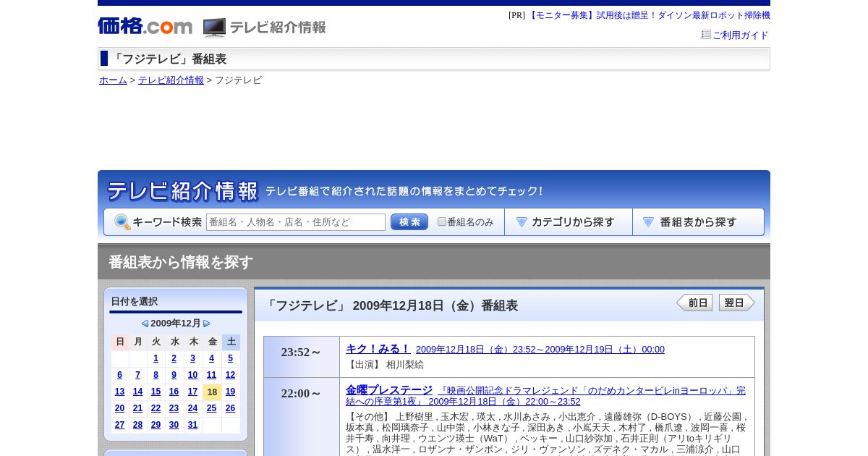Open the キク！みる！ program link
The width and height of the screenshot is (868, 456).
378,349
